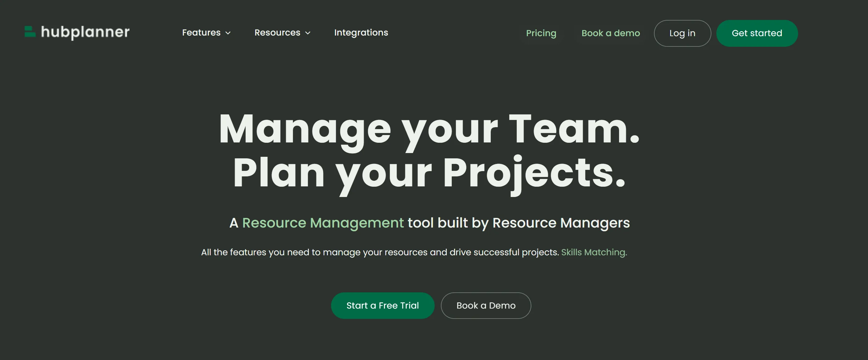The height and width of the screenshot is (360, 868).
Task: Click the Log in button icon
Action: coord(682,33)
